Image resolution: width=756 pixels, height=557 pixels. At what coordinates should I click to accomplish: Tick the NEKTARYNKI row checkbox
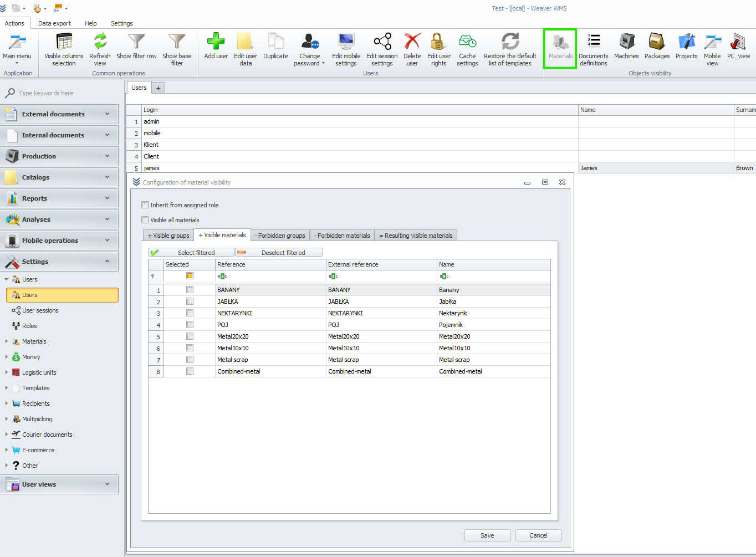click(x=190, y=313)
